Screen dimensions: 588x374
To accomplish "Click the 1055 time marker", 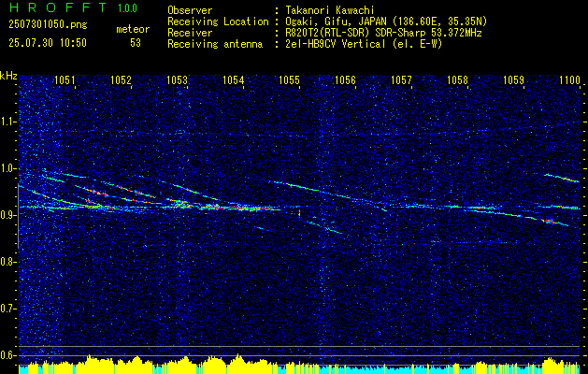I will click(x=289, y=79).
